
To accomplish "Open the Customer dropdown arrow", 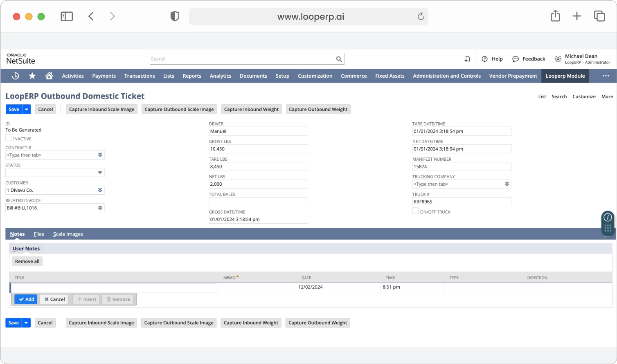I will pyautogui.click(x=100, y=190).
